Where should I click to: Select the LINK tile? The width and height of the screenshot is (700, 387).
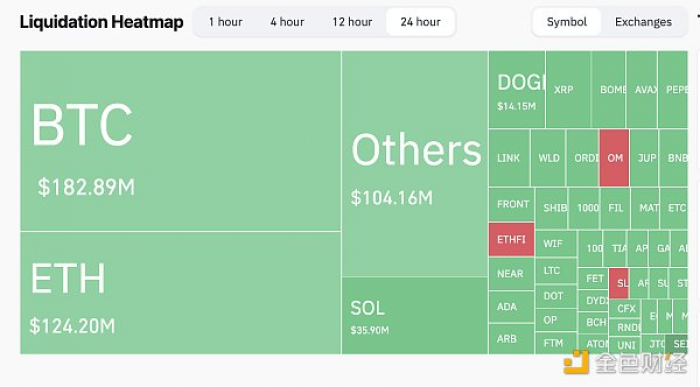coord(509,158)
